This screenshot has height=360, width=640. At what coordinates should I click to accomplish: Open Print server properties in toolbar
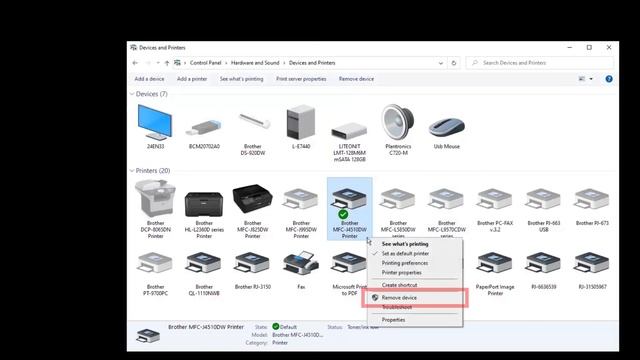click(301, 79)
